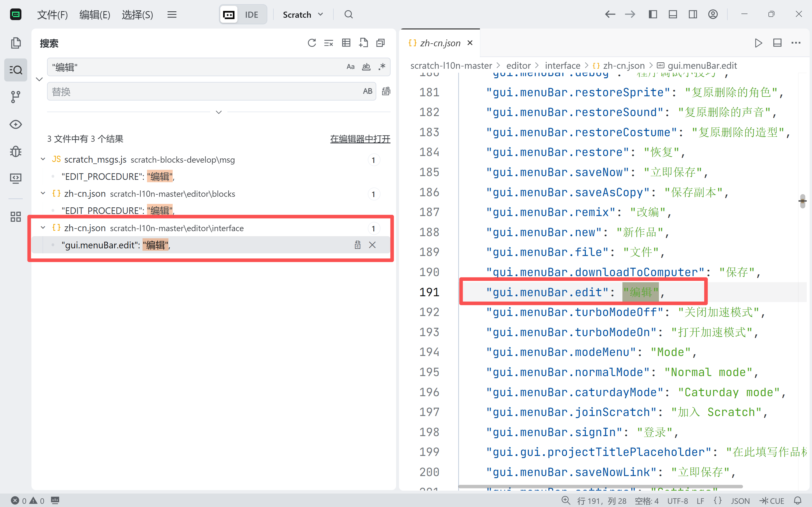This screenshot has width=812, height=507.
Task: Open the Source Control branch icon
Action: tap(15, 97)
